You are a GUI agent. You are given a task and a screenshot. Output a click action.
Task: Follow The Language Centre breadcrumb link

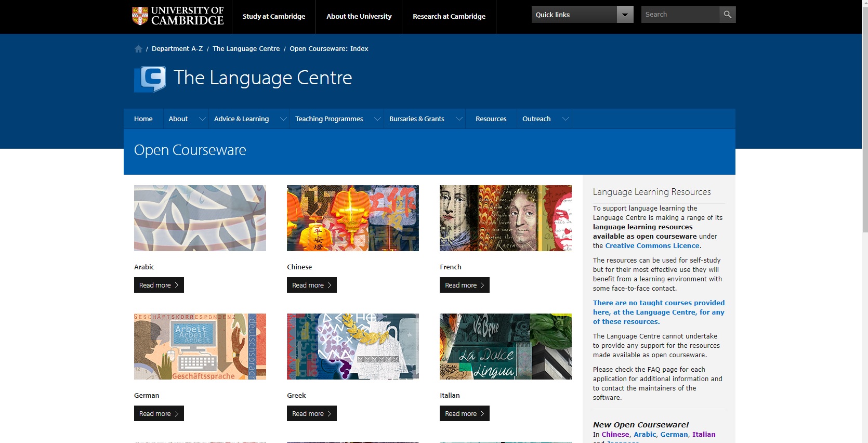246,49
